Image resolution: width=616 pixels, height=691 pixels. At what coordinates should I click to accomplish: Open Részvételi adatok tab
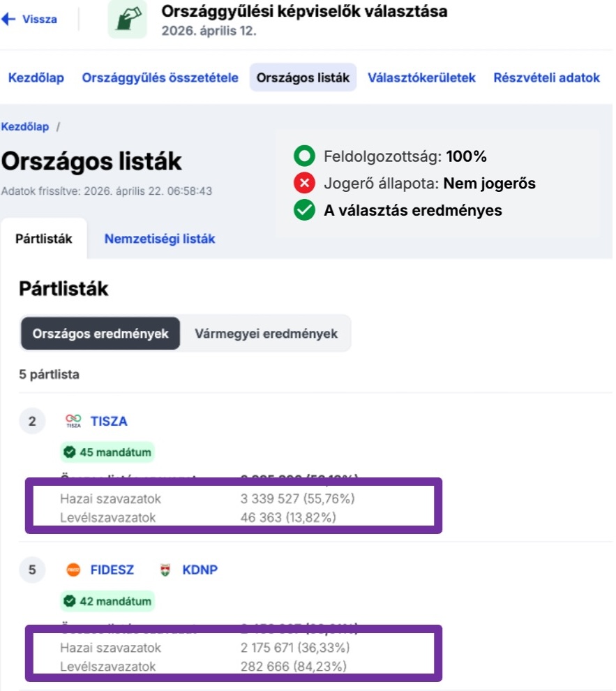click(546, 78)
